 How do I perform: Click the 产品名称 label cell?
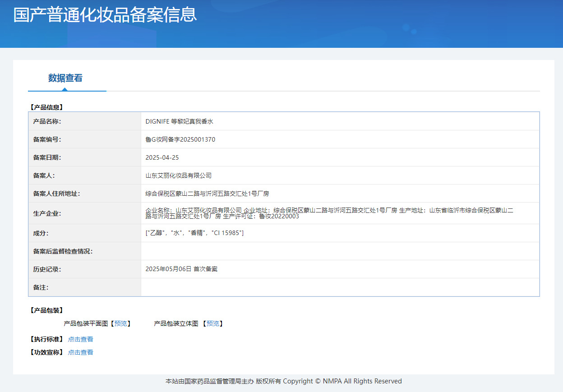click(85, 121)
